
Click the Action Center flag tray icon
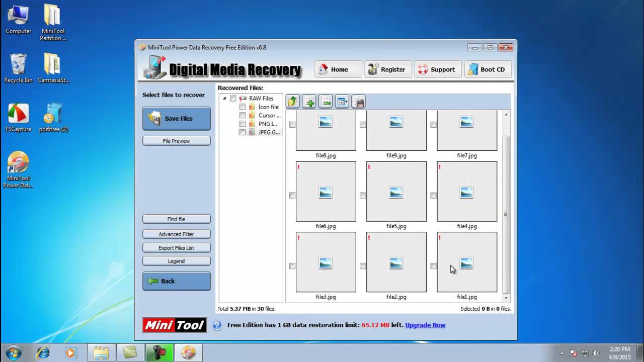pyautogui.click(x=573, y=353)
